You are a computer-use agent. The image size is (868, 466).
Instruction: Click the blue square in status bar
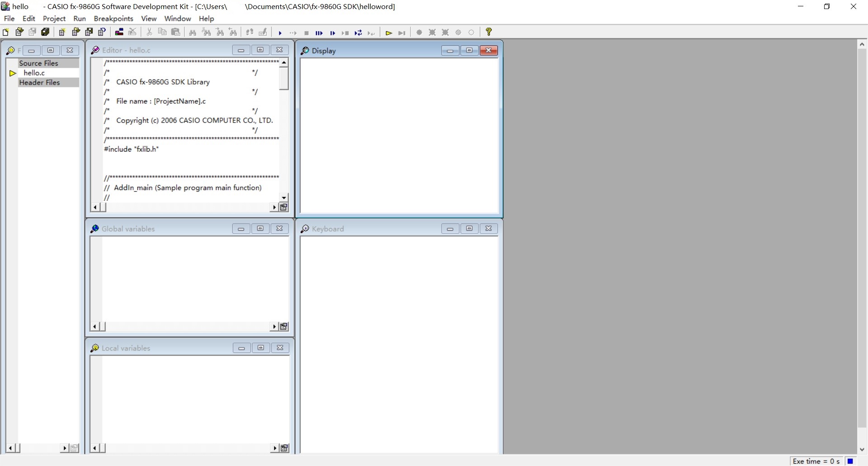850,461
